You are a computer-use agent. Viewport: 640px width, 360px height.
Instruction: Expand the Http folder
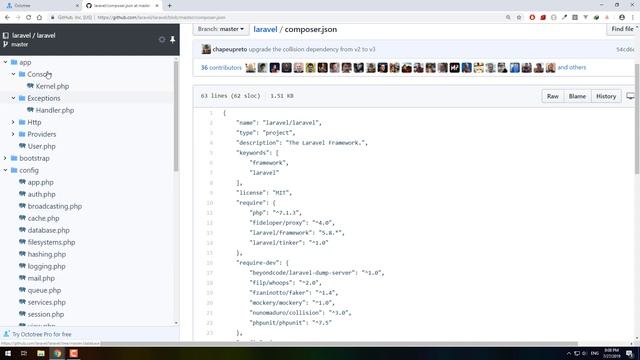coord(13,122)
